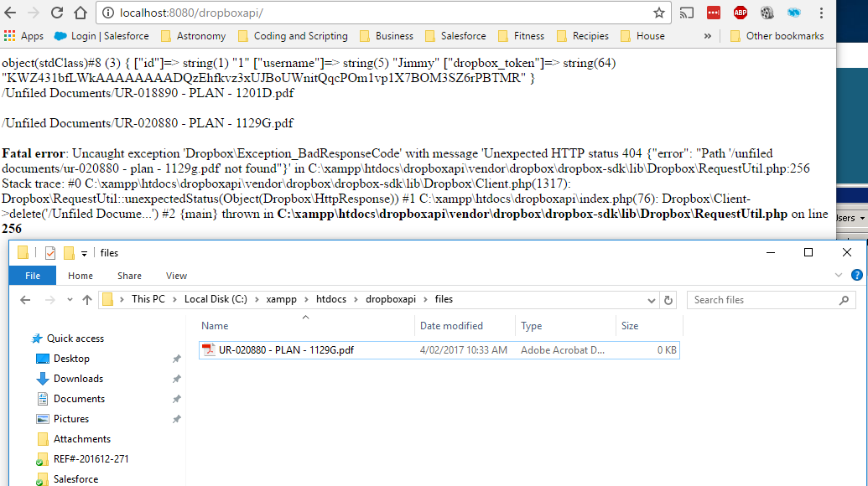
Task: Click the browser address bar URL
Action: click(191, 13)
